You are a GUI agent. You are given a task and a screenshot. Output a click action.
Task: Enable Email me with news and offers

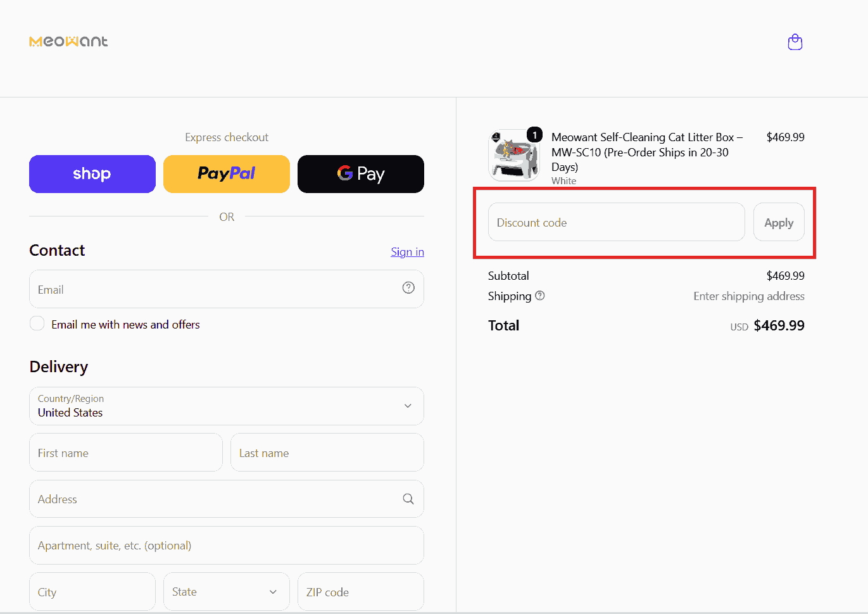click(37, 323)
